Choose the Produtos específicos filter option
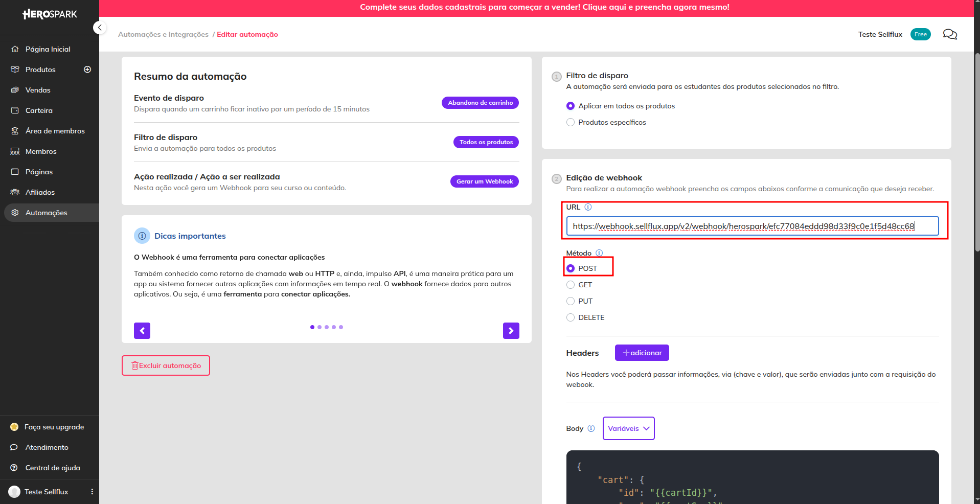 pos(571,122)
